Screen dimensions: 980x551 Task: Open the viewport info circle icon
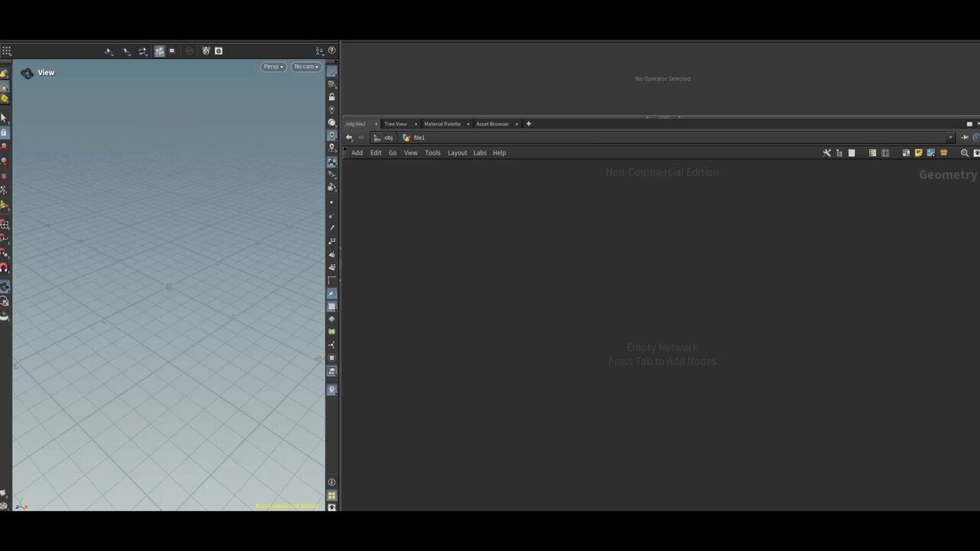tap(332, 482)
